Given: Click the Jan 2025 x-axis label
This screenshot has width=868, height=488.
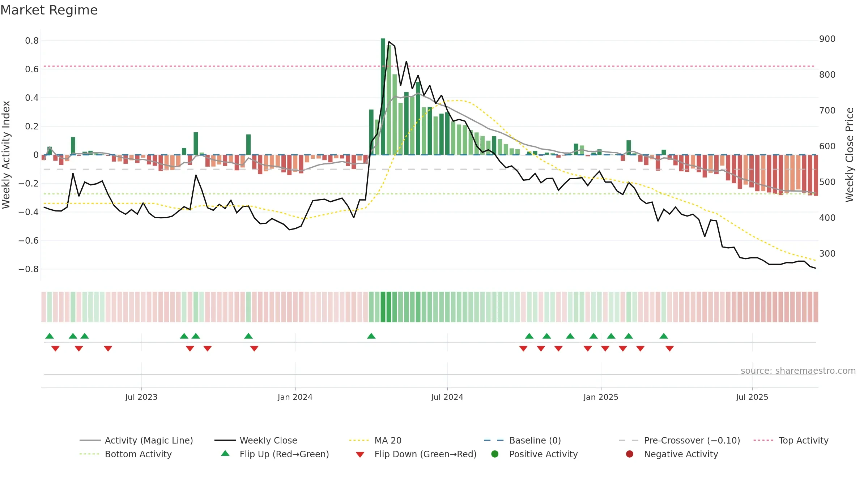Looking at the screenshot, I should pos(601,397).
